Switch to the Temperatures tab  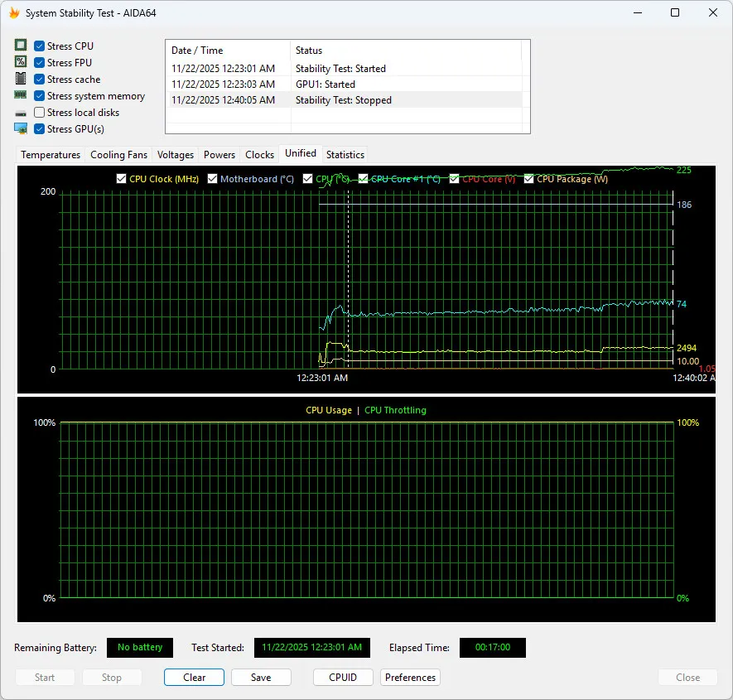tap(51, 155)
